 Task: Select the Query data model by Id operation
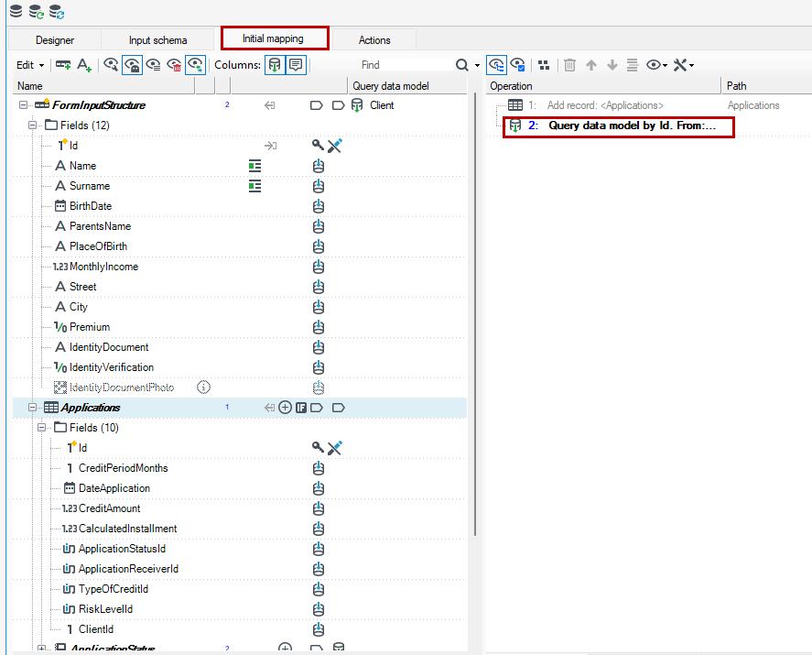(632, 126)
